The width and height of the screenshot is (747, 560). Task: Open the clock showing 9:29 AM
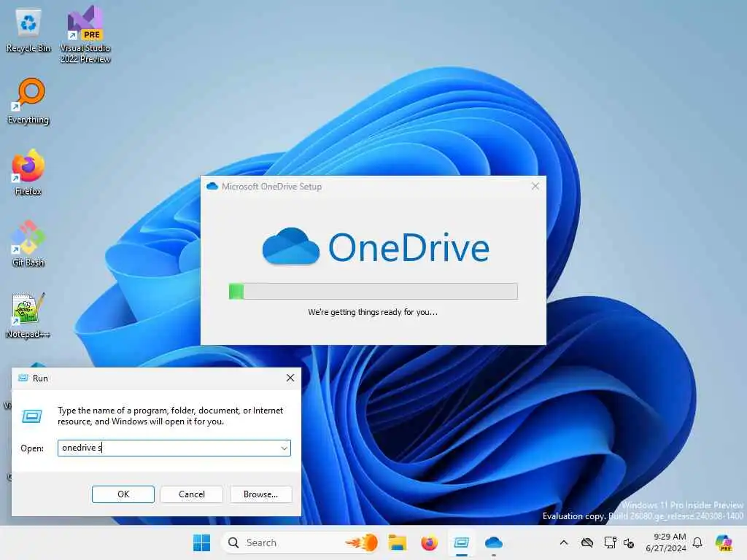(666, 542)
